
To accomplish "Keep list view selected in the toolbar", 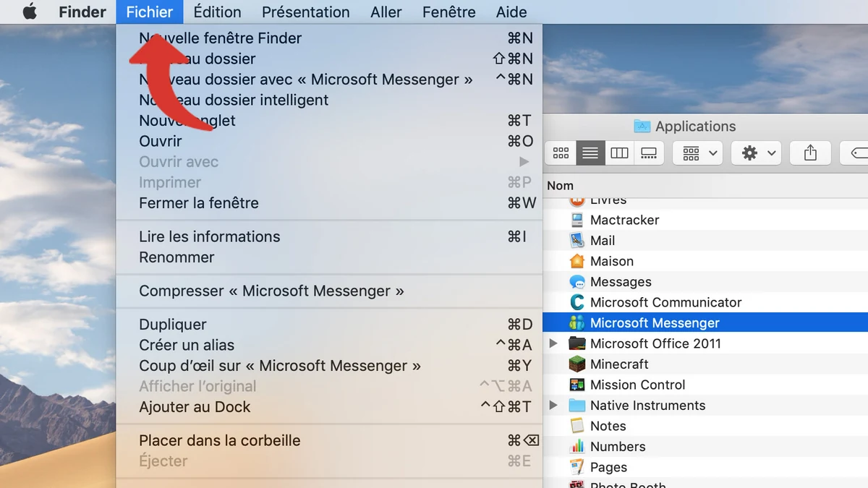I will (x=590, y=153).
